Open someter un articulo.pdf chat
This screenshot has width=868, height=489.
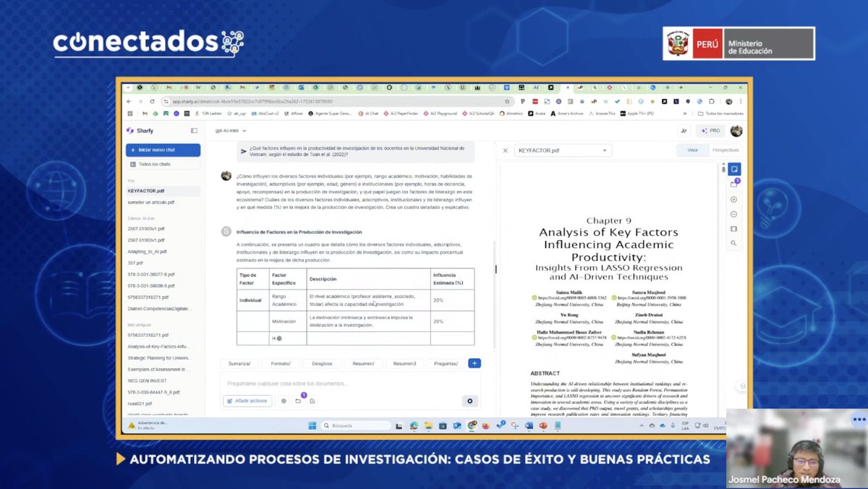(151, 203)
